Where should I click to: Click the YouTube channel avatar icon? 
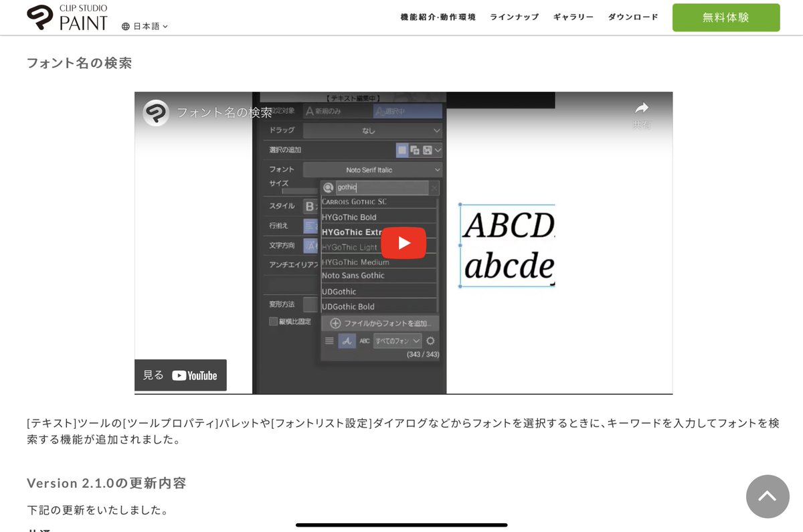click(x=156, y=113)
